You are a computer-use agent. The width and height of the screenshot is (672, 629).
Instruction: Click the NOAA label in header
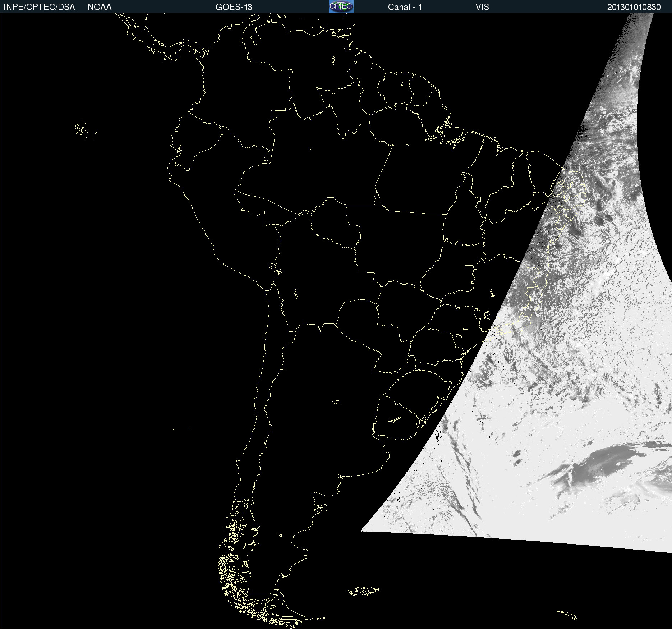(x=100, y=7)
